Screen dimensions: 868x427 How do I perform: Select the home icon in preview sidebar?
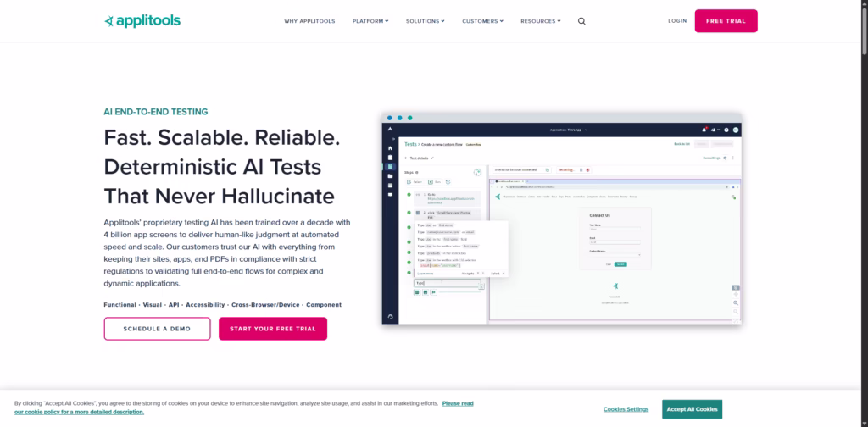[390, 148]
